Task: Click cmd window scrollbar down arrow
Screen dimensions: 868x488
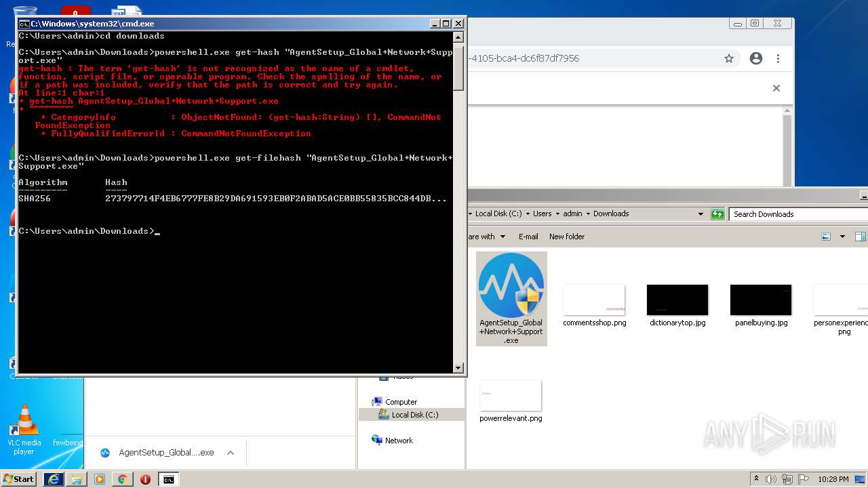Action: (458, 368)
